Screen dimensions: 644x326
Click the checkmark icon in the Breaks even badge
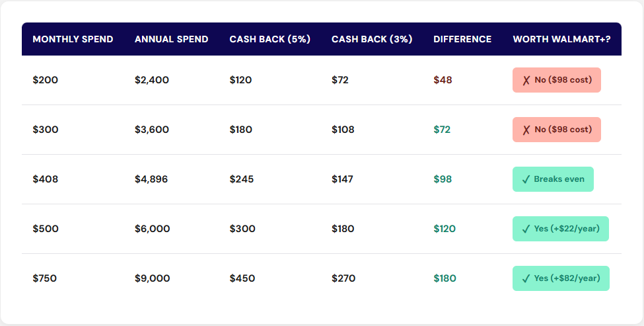pos(526,179)
